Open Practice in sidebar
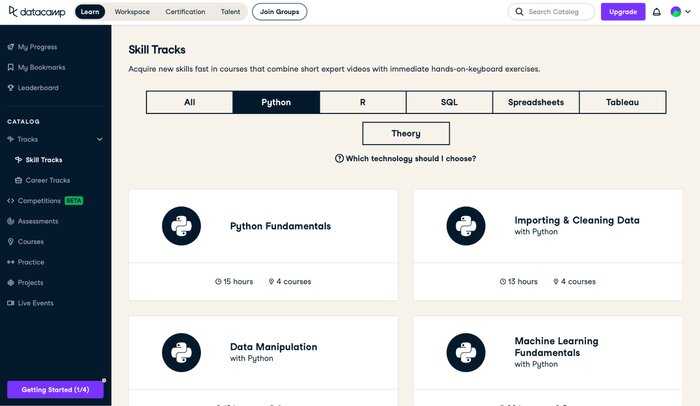 [x=31, y=262]
